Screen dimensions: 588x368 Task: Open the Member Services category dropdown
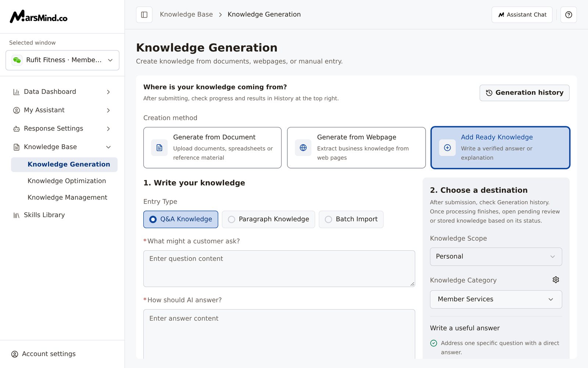(496, 299)
